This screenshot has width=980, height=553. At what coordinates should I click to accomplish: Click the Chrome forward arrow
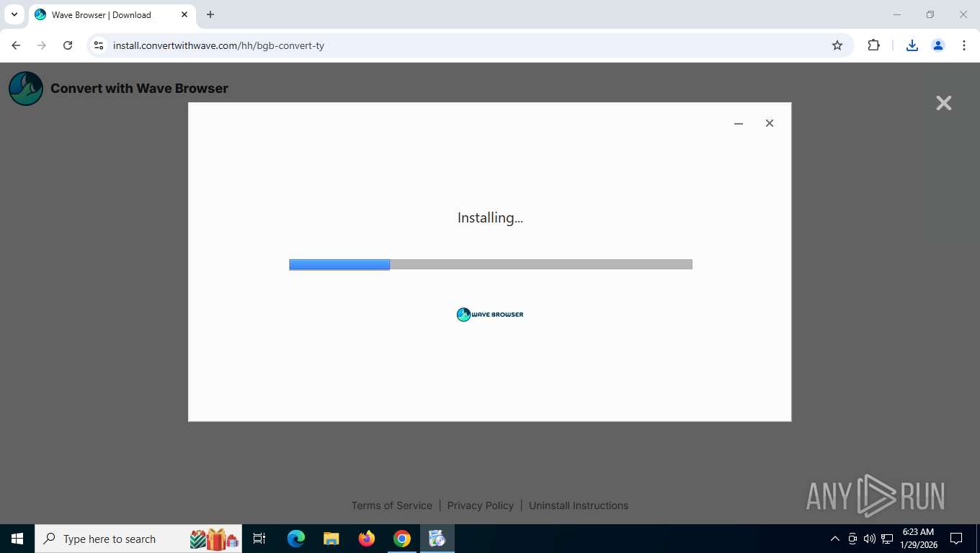click(x=42, y=45)
